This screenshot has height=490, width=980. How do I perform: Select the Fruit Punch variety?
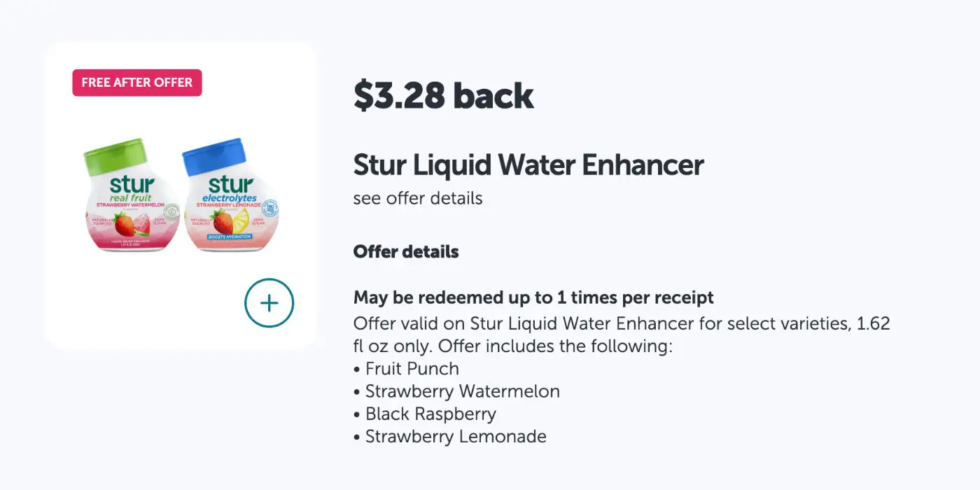[x=412, y=368]
